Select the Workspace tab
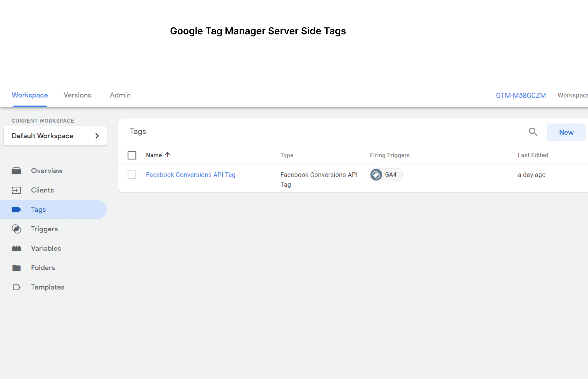 pyautogui.click(x=30, y=95)
